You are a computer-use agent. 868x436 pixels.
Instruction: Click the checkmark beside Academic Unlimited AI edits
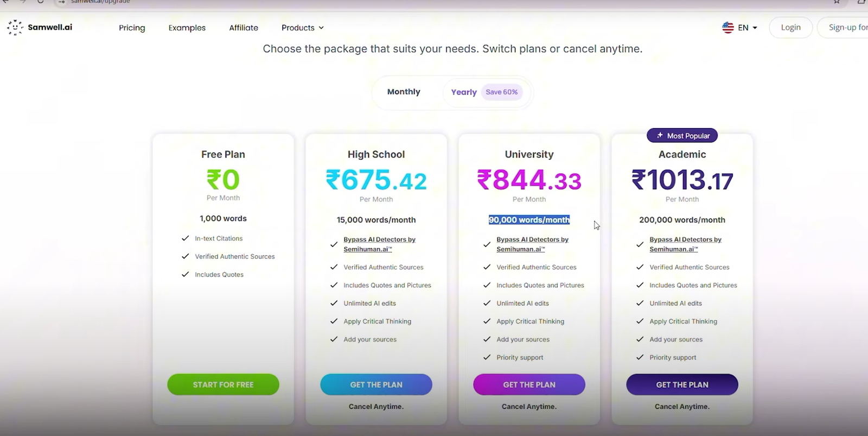[640, 303]
